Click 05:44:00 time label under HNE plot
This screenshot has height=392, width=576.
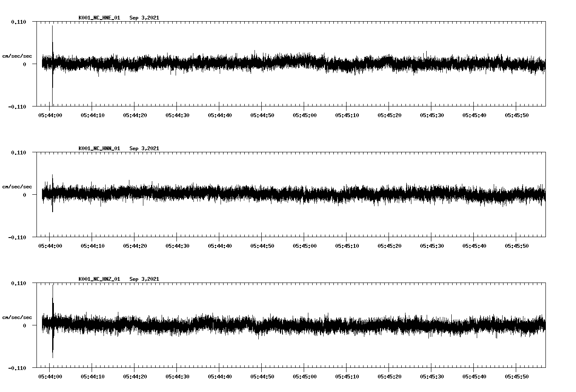tap(50, 115)
